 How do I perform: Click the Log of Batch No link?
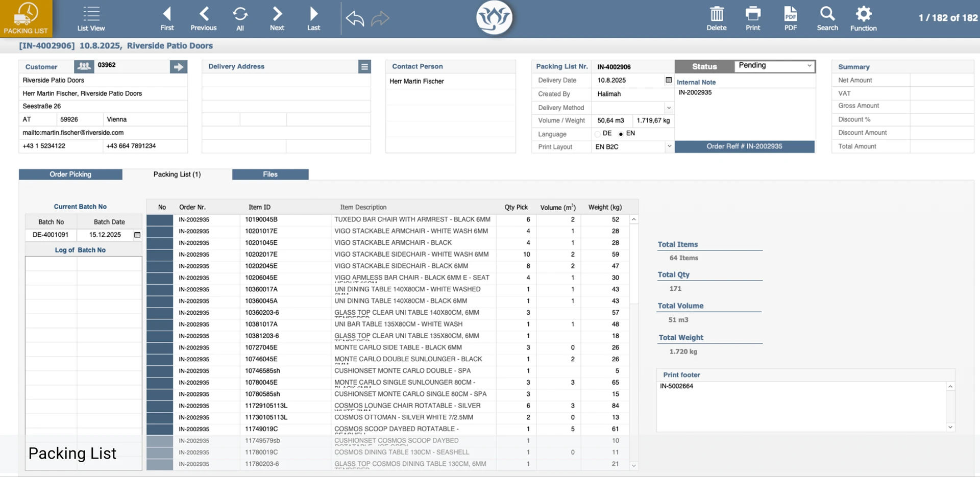coord(80,250)
